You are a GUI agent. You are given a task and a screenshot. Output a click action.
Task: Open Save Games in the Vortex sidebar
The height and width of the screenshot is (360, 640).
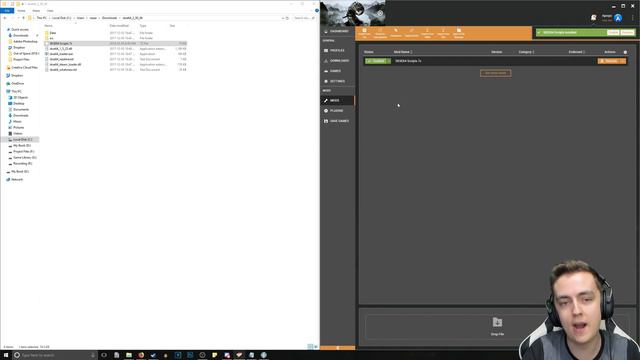coord(337,121)
